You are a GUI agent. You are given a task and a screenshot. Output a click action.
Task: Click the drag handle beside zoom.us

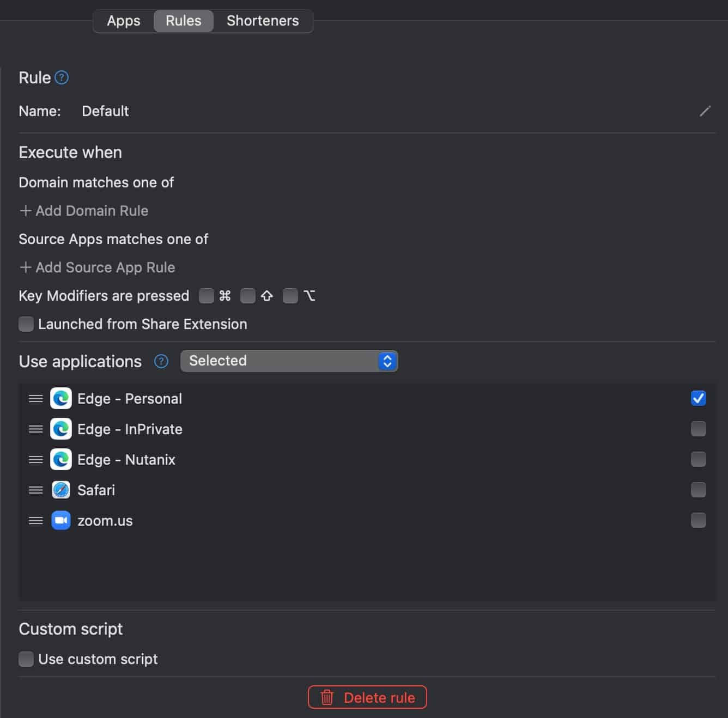[x=36, y=521]
